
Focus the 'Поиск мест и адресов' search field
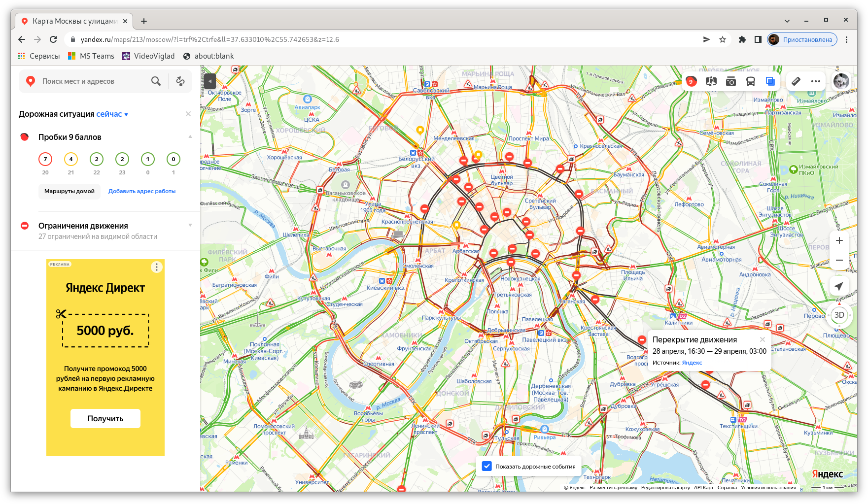(x=94, y=81)
